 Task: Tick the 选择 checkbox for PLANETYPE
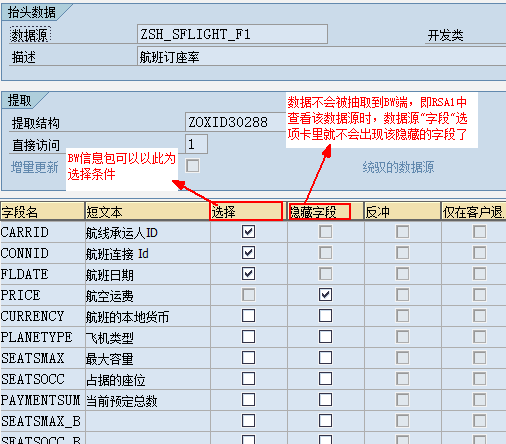248,337
